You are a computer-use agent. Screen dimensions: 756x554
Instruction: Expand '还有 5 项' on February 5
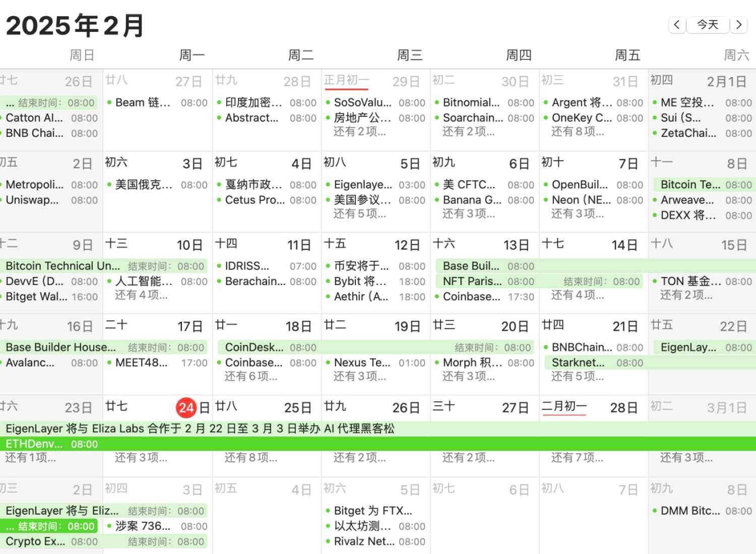coord(359,214)
